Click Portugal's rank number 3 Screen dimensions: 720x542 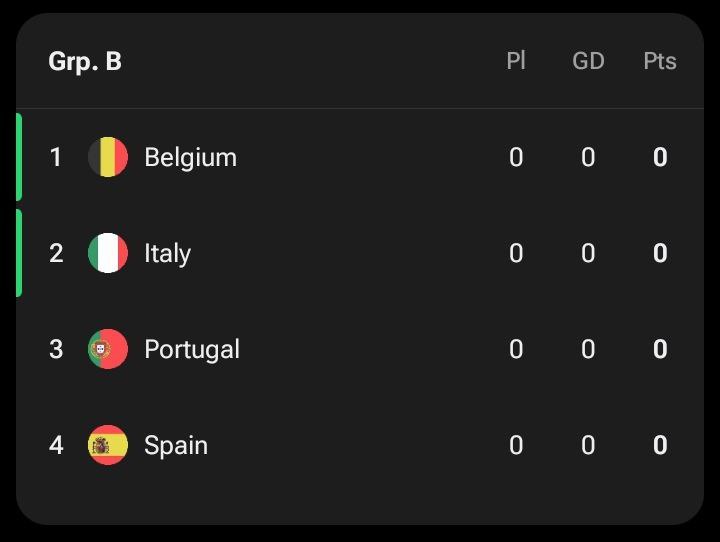(56, 349)
